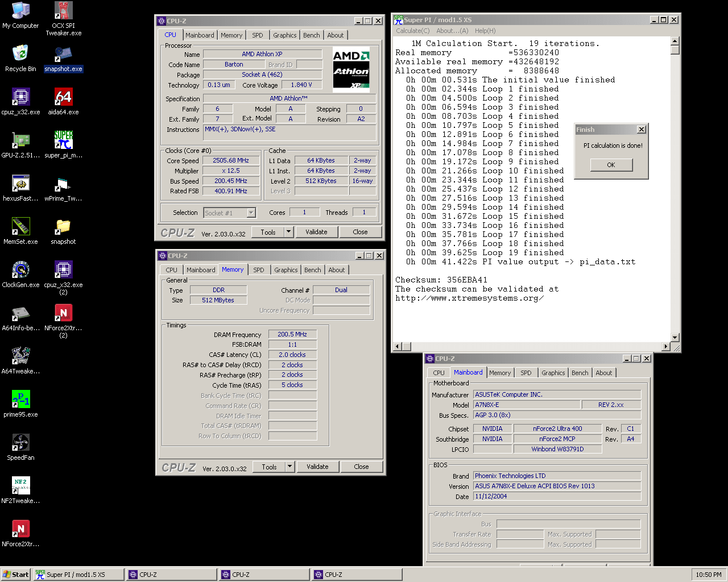Open SPD tab in top CPU-Z window

258,35
